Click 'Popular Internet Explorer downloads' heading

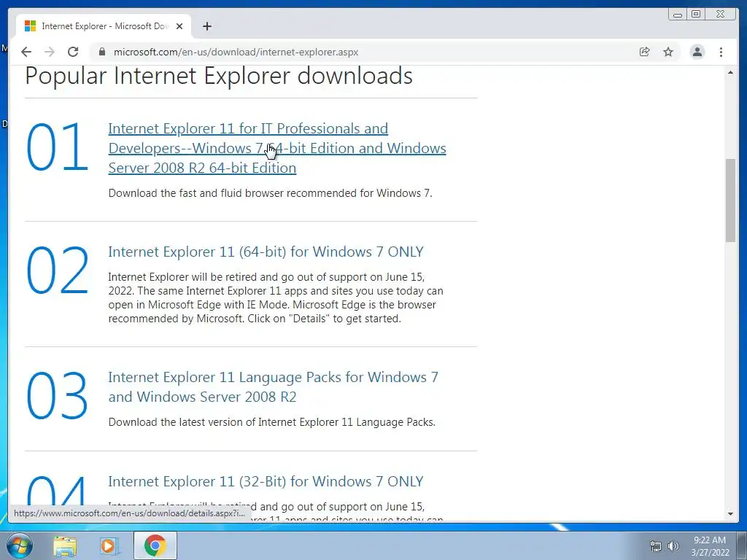(x=219, y=76)
